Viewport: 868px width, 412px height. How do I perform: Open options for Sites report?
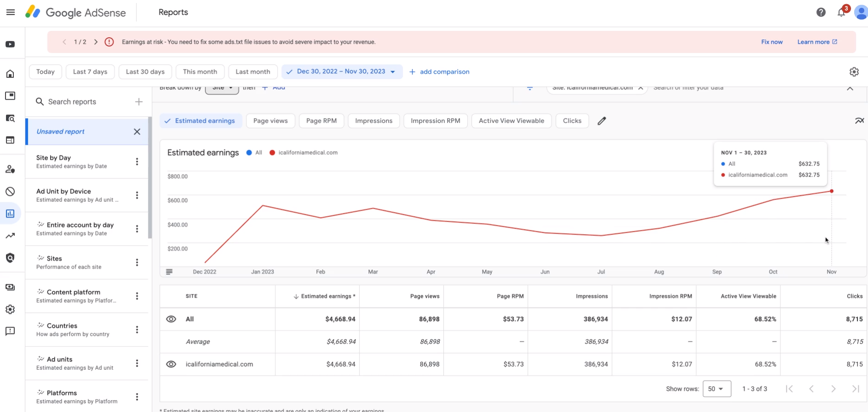[137, 263]
